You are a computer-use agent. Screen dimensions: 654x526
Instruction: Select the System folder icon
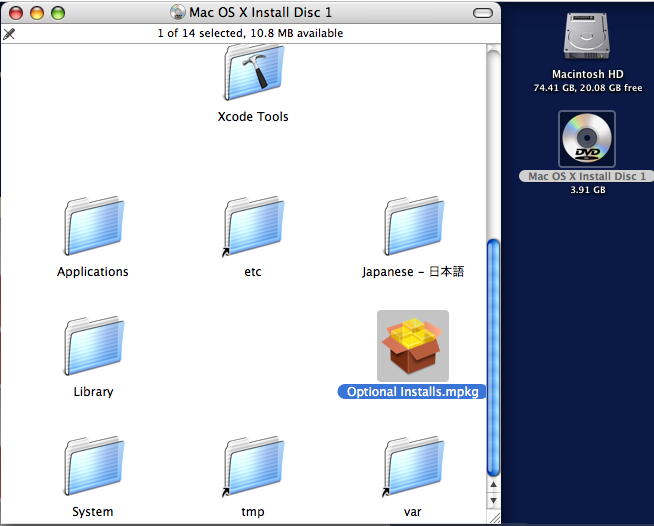[x=94, y=466]
